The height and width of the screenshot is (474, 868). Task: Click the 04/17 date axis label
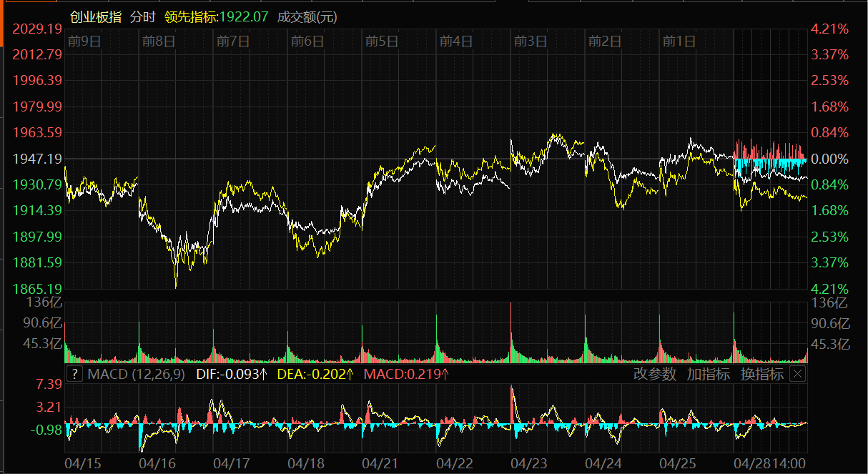[232, 463]
